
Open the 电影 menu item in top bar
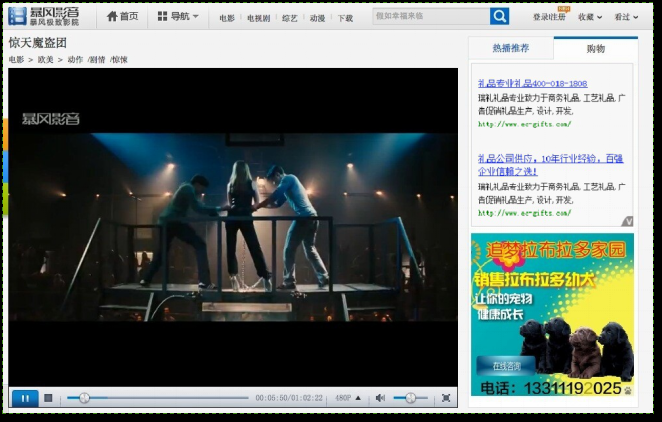(227, 18)
